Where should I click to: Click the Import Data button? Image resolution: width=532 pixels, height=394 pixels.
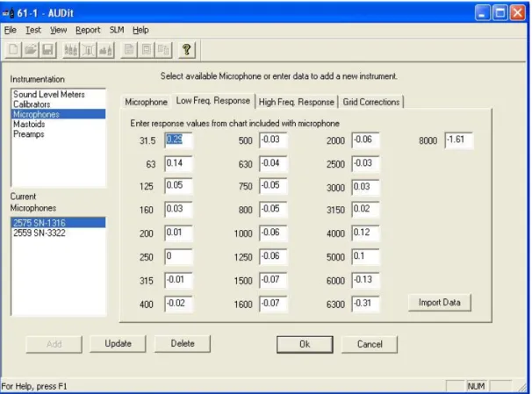point(439,303)
